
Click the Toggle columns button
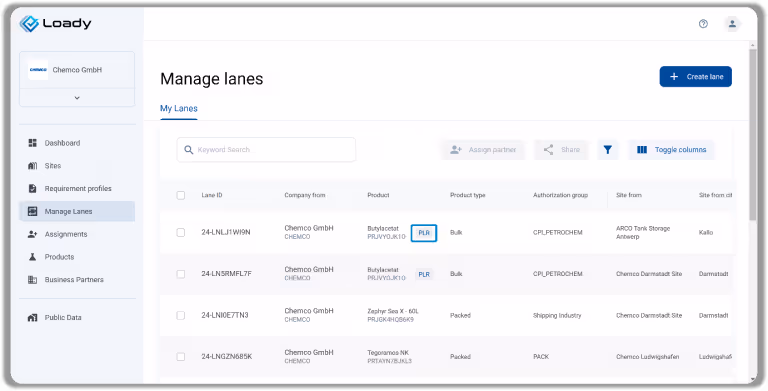click(671, 149)
